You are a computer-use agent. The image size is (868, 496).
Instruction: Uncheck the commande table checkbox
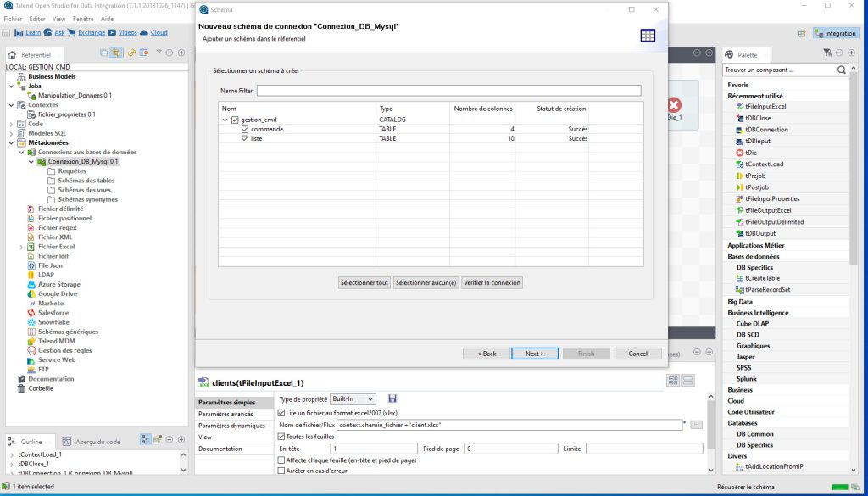tap(245, 129)
